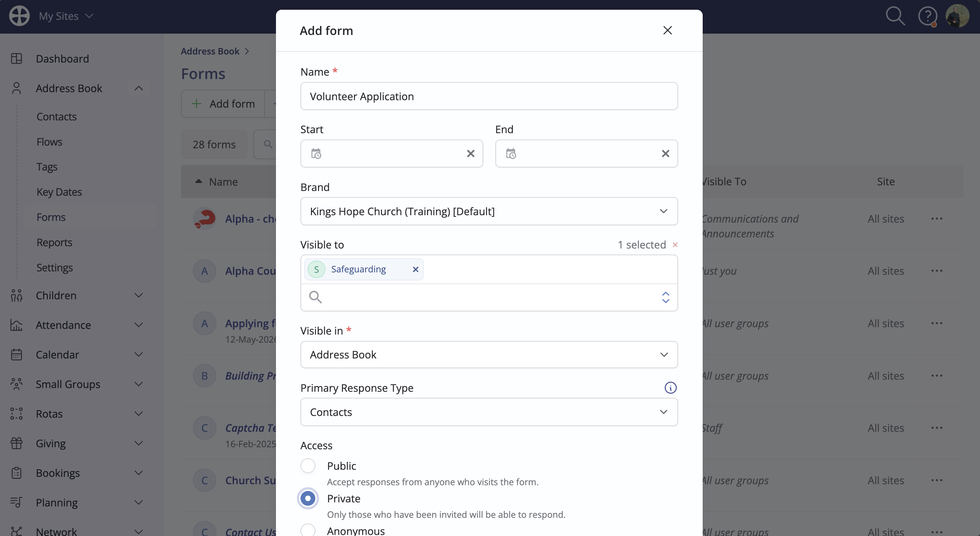Screen dimensions: 980x536
Task: Expand the Bookings sidebar section
Action: pos(139,473)
